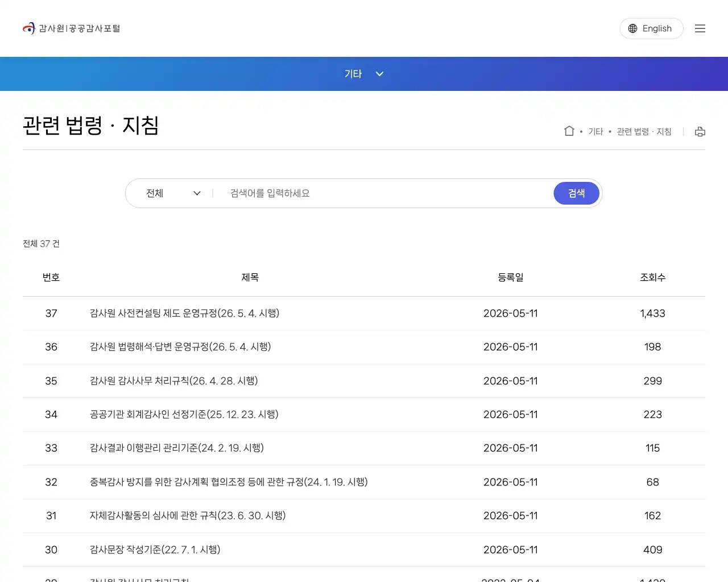Click view count 115
Screen dimensions: 728x582
point(653,448)
